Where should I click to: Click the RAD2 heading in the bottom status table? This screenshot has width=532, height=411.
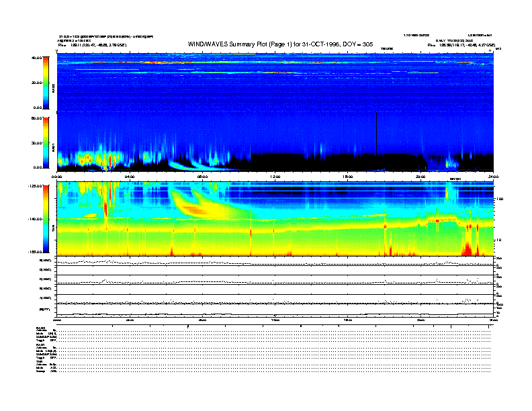coord(41,328)
